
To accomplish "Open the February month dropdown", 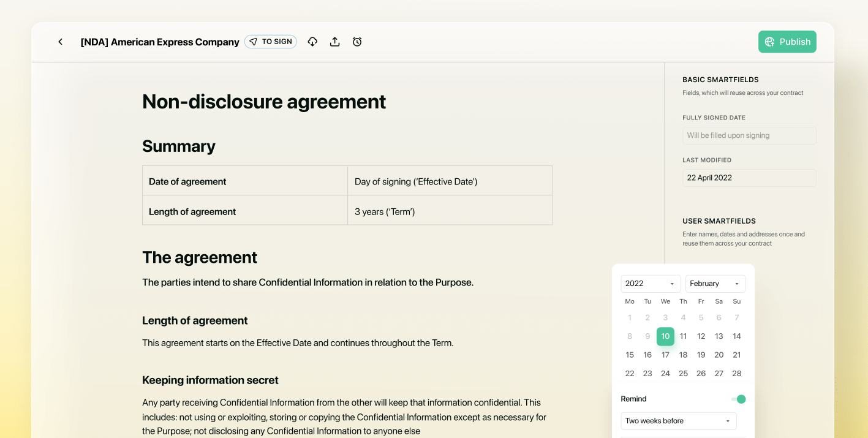I will pos(715,283).
